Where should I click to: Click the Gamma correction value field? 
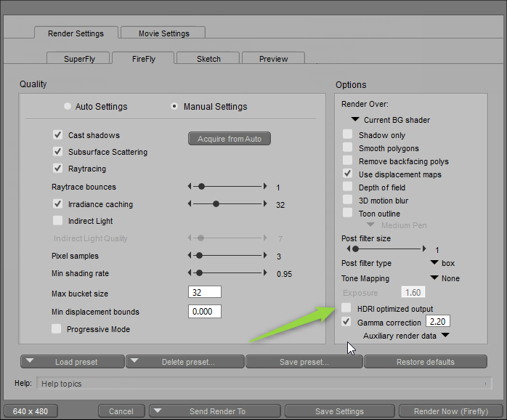point(437,322)
